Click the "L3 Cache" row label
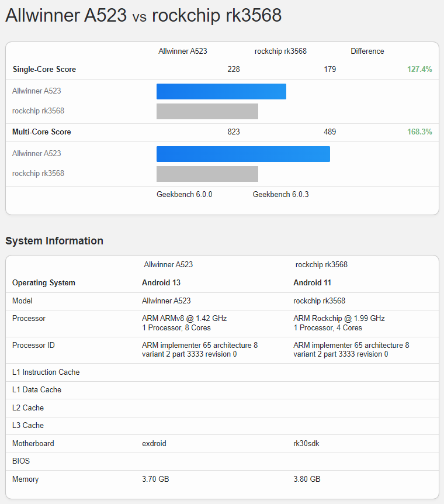The height and width of the screenshot is (504, 444). tap(28, 426)
